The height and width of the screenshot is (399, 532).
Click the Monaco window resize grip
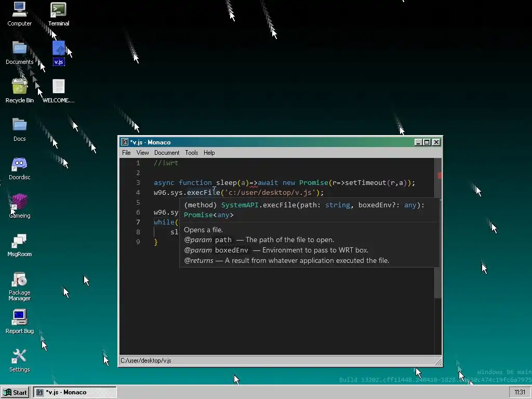click(x=438, y=362)
